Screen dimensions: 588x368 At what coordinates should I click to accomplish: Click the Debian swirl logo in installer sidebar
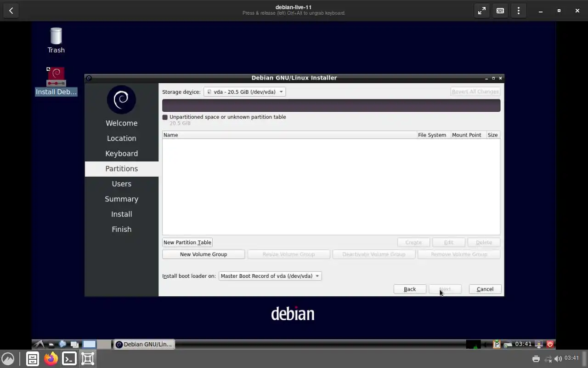[x=121, y=99]
